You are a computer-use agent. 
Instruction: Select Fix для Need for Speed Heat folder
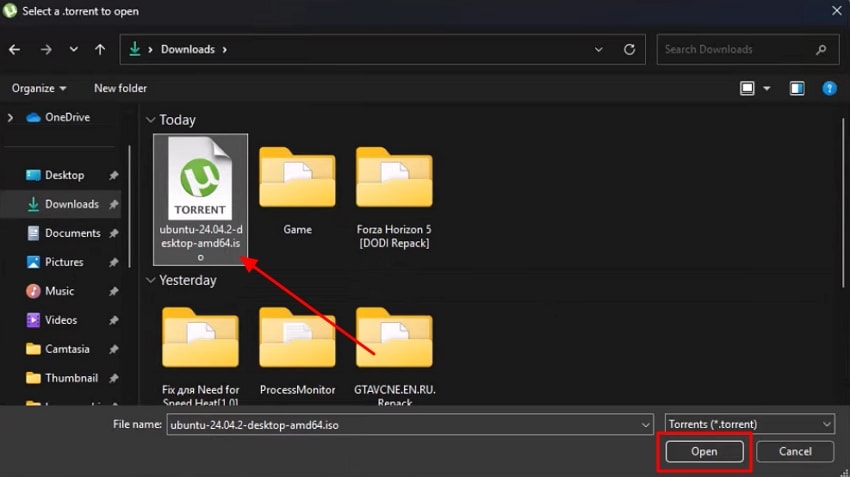tap(201, 356)
